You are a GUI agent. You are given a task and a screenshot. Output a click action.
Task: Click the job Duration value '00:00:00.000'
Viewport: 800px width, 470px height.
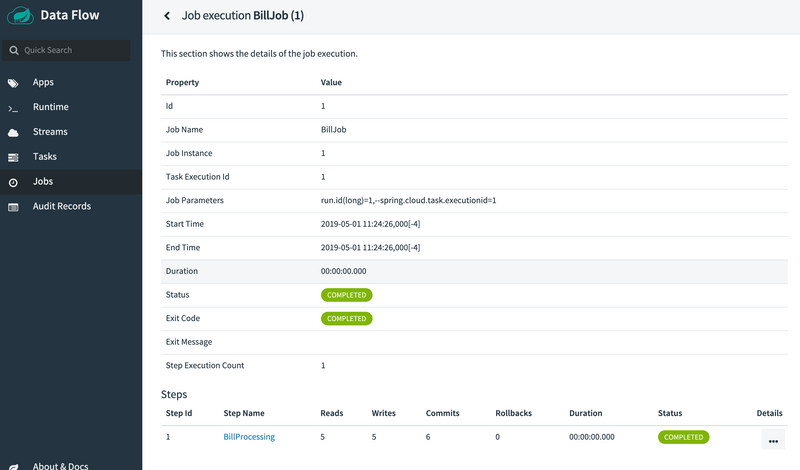tap(343, 271)
